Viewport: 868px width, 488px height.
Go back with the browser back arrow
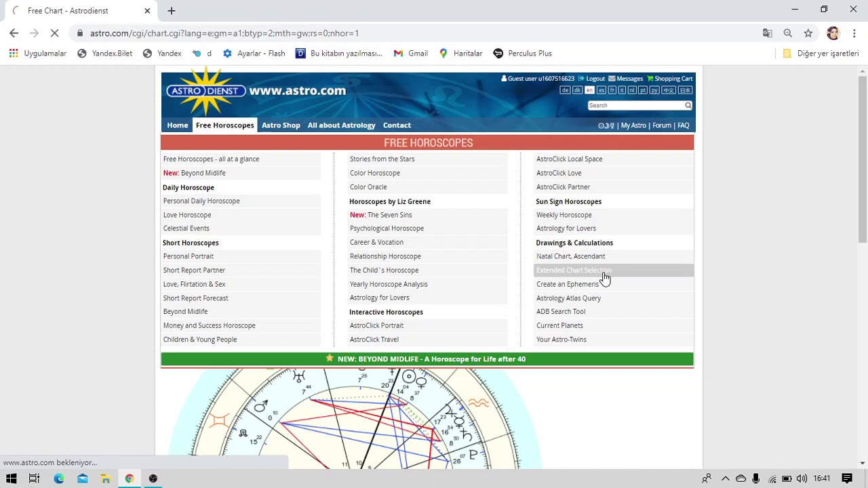pos(14,33)
